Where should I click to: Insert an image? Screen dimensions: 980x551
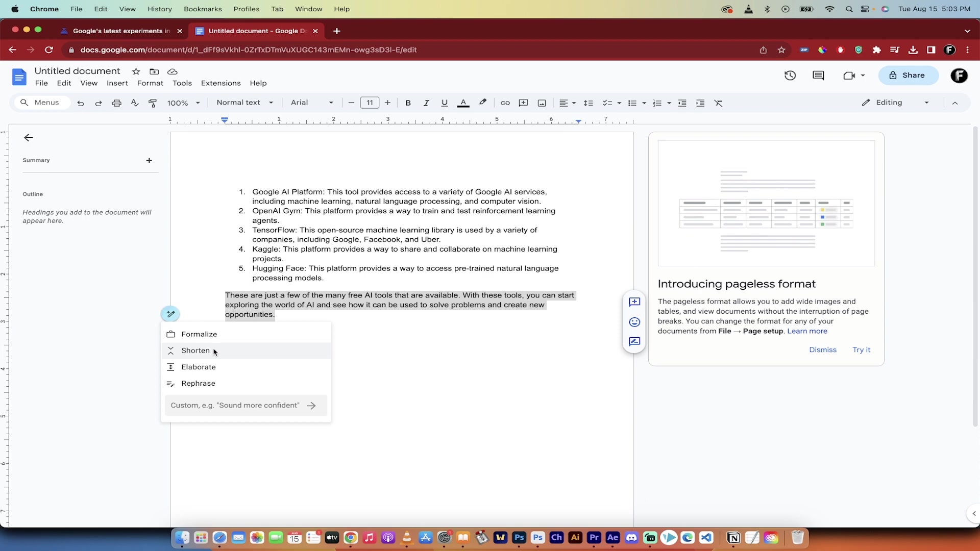point(541,103)
